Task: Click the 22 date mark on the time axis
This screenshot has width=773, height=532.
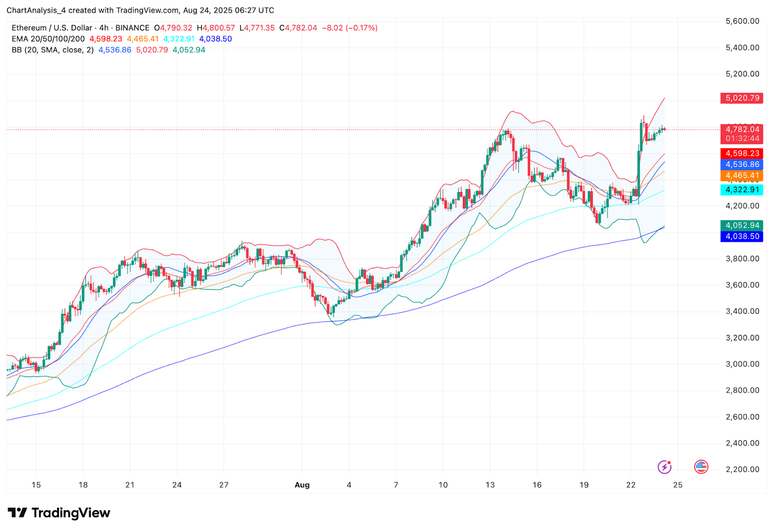Action: [631, 485]
